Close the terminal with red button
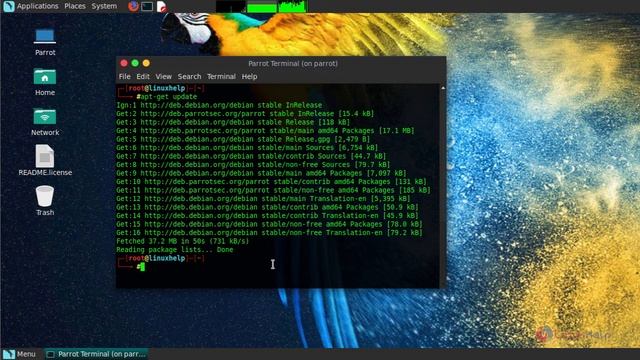The height and width of the screenshot is (360, 640). 124,63
